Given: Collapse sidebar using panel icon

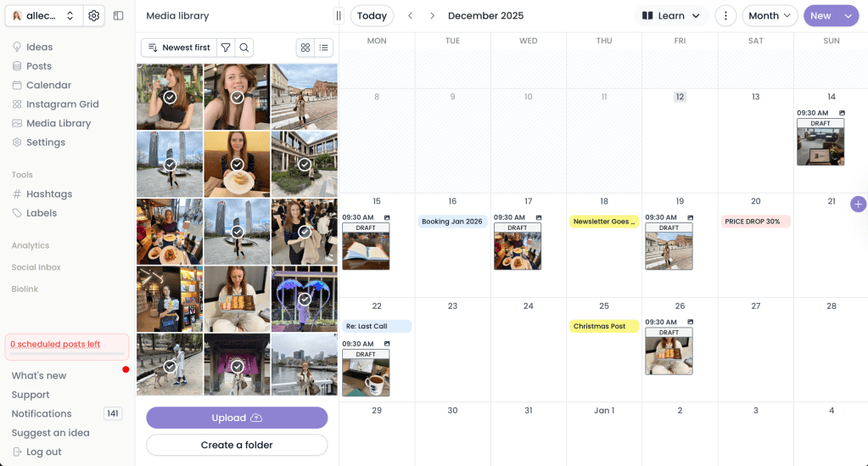Looking at the screenshot, I should 119,15.
